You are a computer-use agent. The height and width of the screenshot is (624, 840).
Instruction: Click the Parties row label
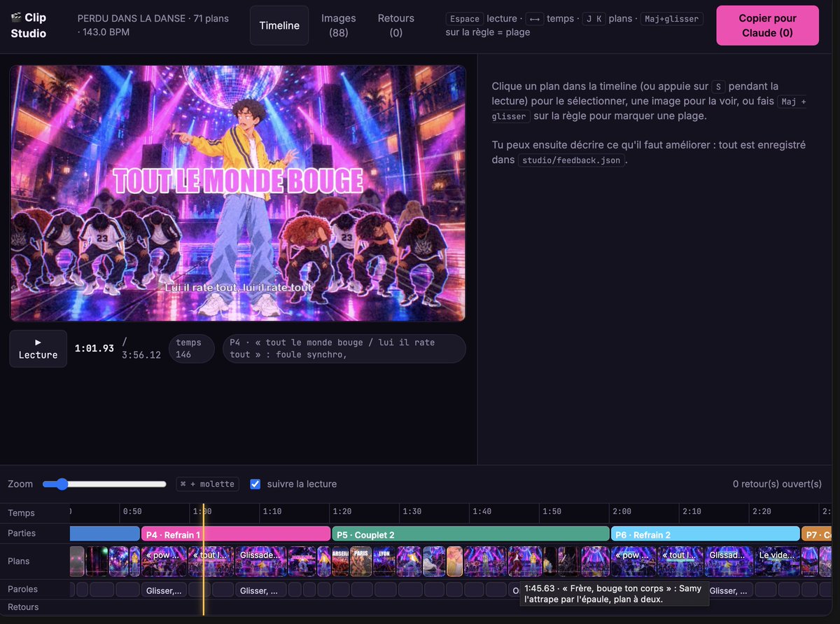click(x=22, y=534)
